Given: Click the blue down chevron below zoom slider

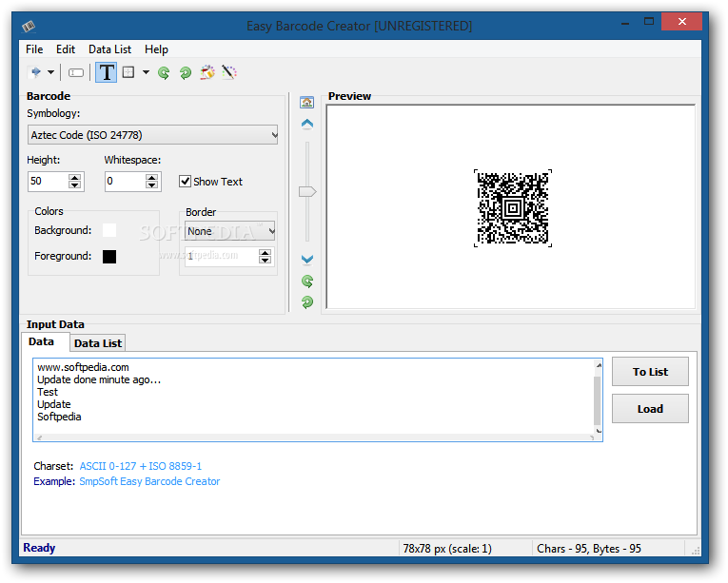Looking at the screenshot, I should [x=306, y=259].
